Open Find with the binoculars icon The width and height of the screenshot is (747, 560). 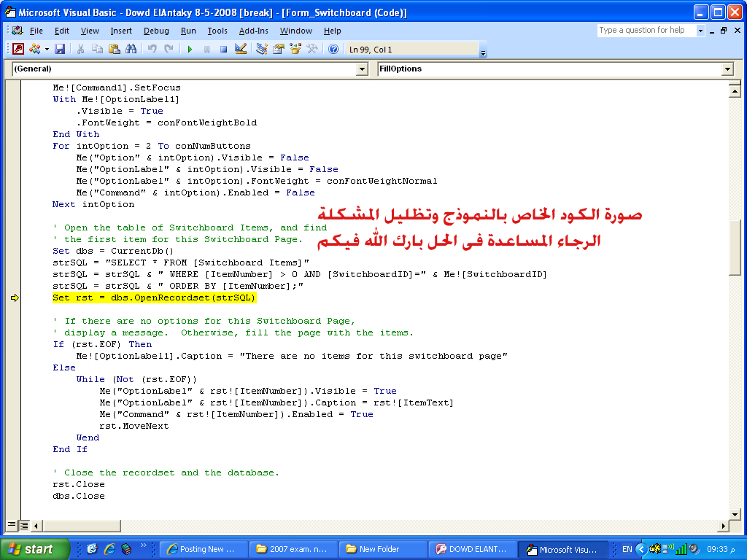point(131,49)
